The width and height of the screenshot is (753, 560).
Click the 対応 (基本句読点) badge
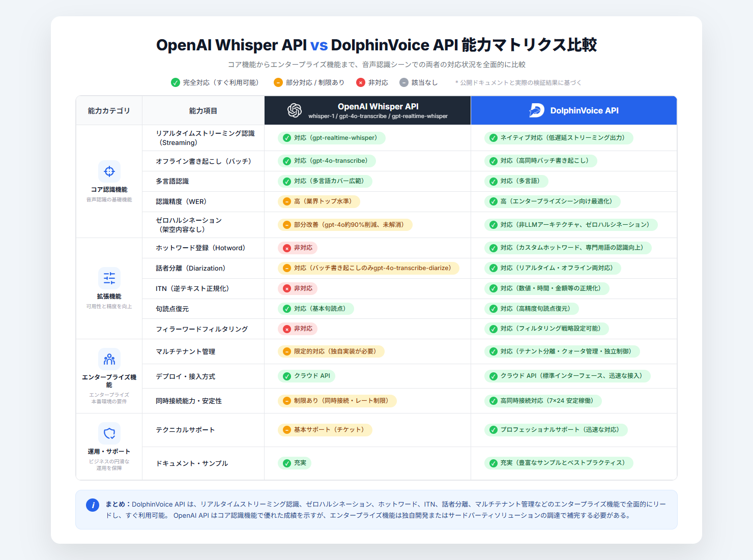pos(315,309)
